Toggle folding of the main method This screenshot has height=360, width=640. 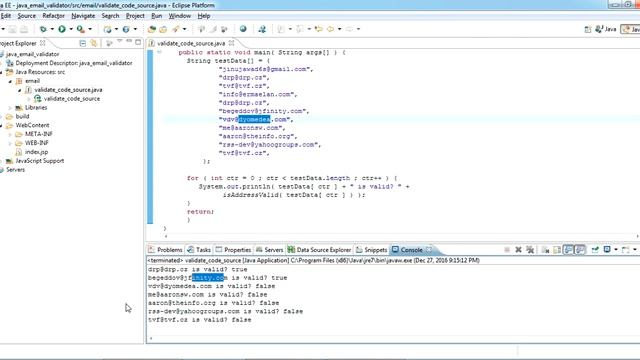pyautogui.click(x=160, y=52)
